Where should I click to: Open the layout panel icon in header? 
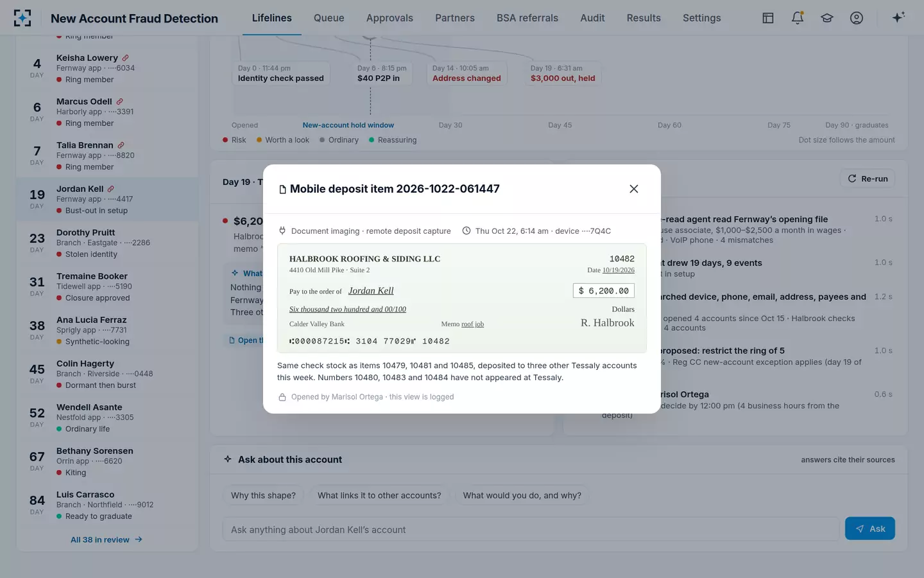(x=768, y=18)
